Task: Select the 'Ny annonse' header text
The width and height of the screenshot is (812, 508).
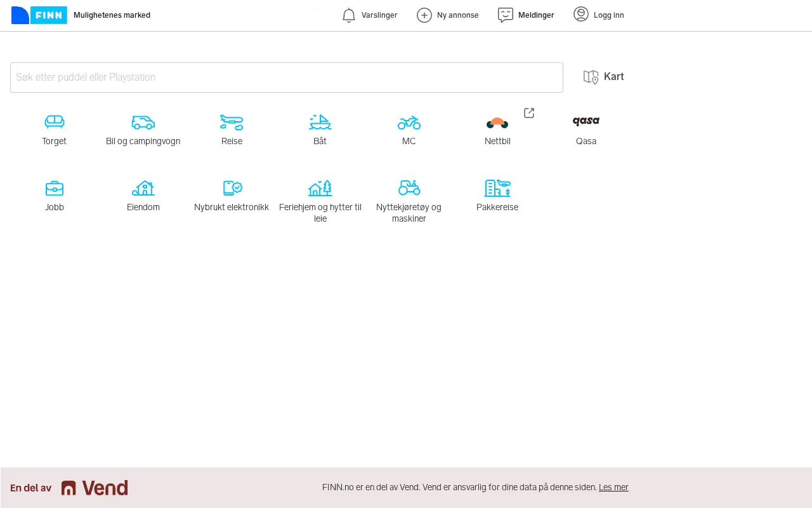Action: tap(458, 15)
